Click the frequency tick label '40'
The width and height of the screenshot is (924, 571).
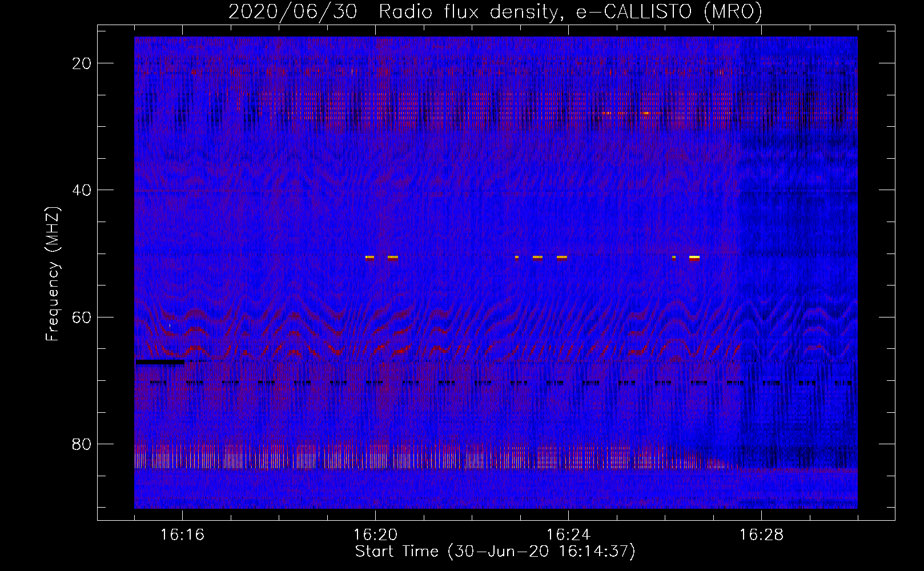(x=82, y=190)
